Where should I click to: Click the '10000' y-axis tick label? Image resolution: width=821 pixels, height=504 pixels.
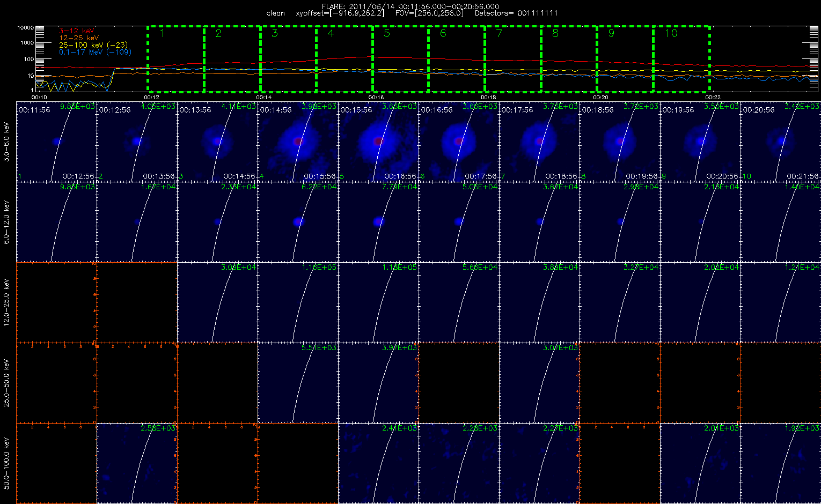pos(26,27)
